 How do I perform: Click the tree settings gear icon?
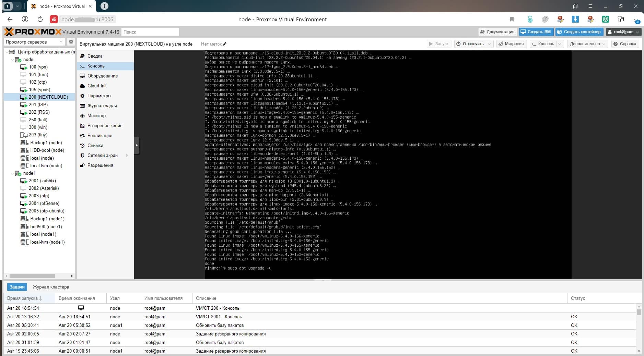pos(71,42)
